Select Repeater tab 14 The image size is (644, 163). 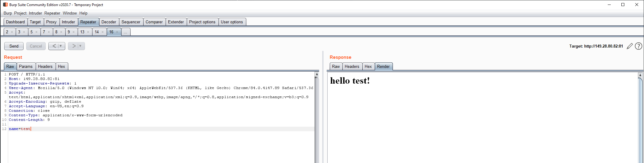(97, 32)
